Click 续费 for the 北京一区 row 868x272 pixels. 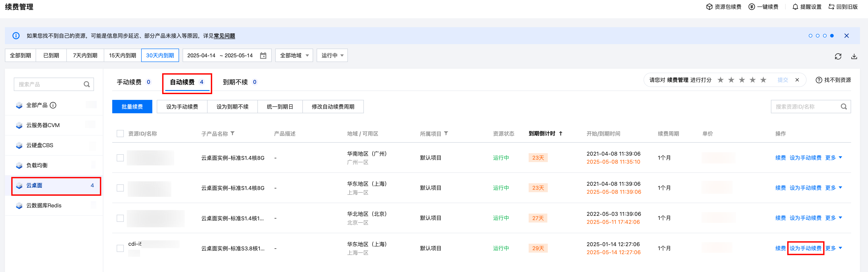click(x=780, y=218)
